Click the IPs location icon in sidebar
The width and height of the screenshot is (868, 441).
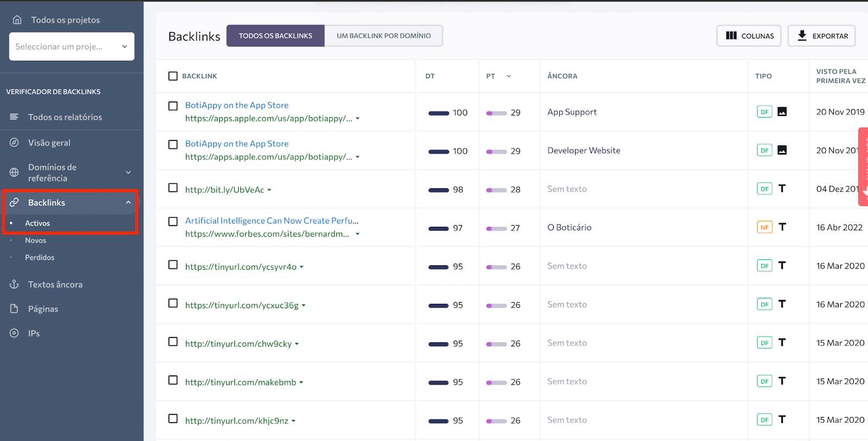click(15, 333)
